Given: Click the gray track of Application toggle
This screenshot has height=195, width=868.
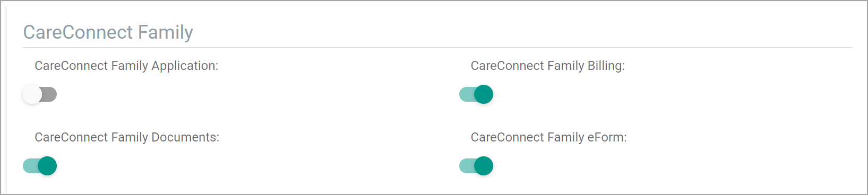Looking at the screenshot, I should (x=49, y=94).
